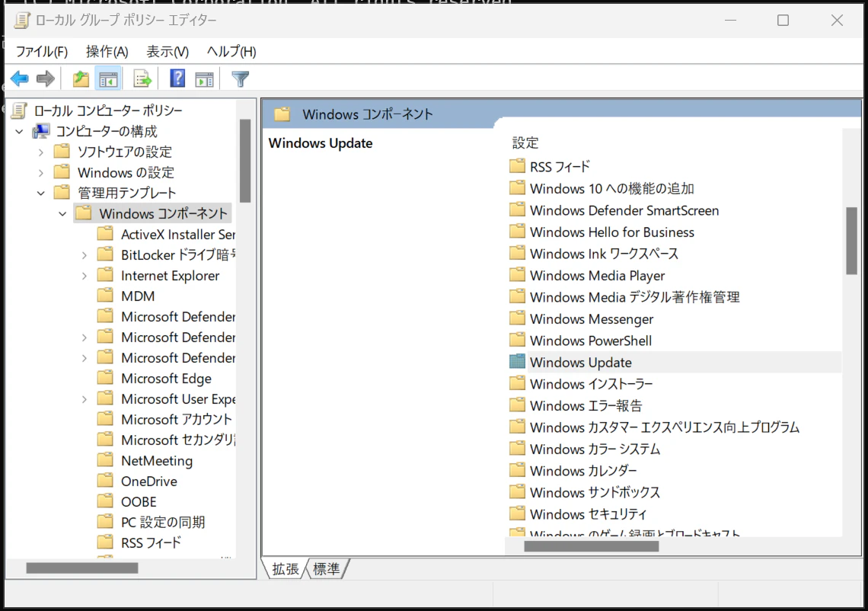Image resolution: width=868 pixels, height=611 pixels.
Task: Click the Windows Messenger folder icon
Action: pos(517,318)
